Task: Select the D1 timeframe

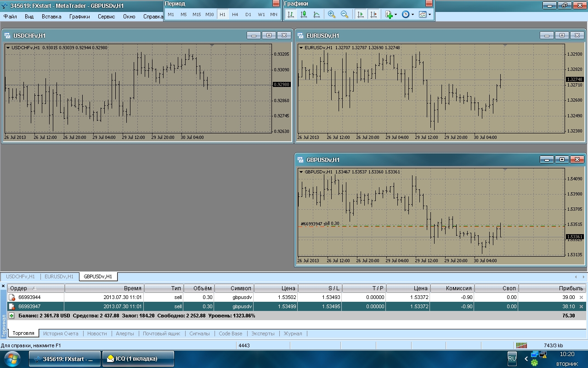Action: [x=248, y=14]
